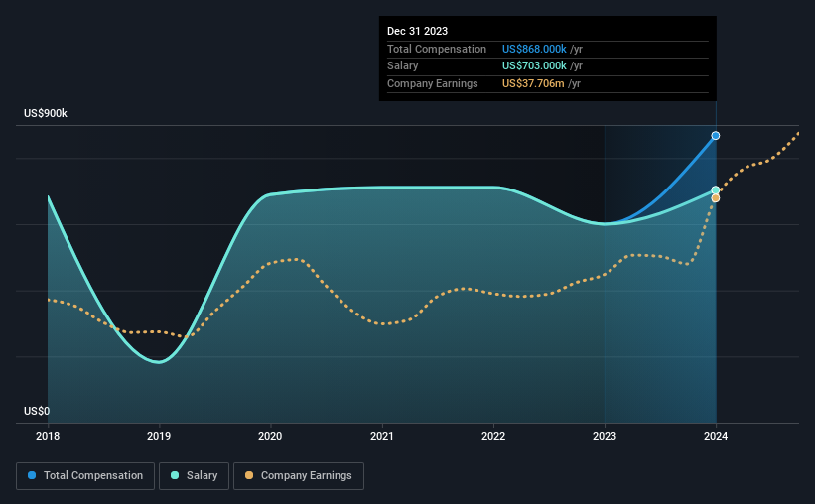Screen dimensions: 815x504
Task: Click the Salary tooltip row label
Action: coord(402,66)
